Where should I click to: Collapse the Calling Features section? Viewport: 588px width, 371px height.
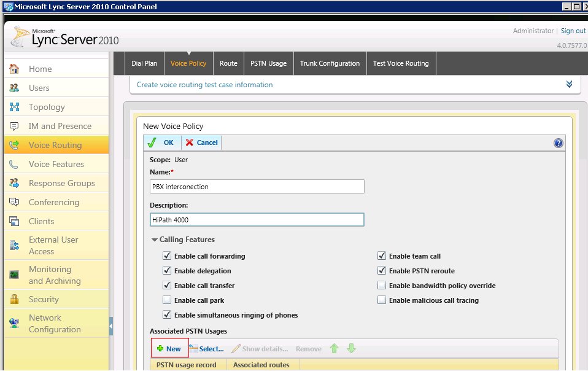[x=154, y=240]
